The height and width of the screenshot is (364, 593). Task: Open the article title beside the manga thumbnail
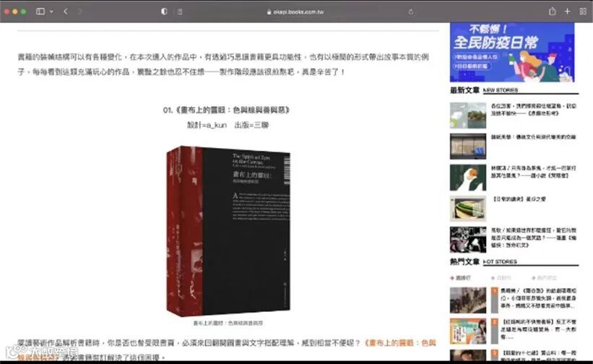tap(533, 238)
